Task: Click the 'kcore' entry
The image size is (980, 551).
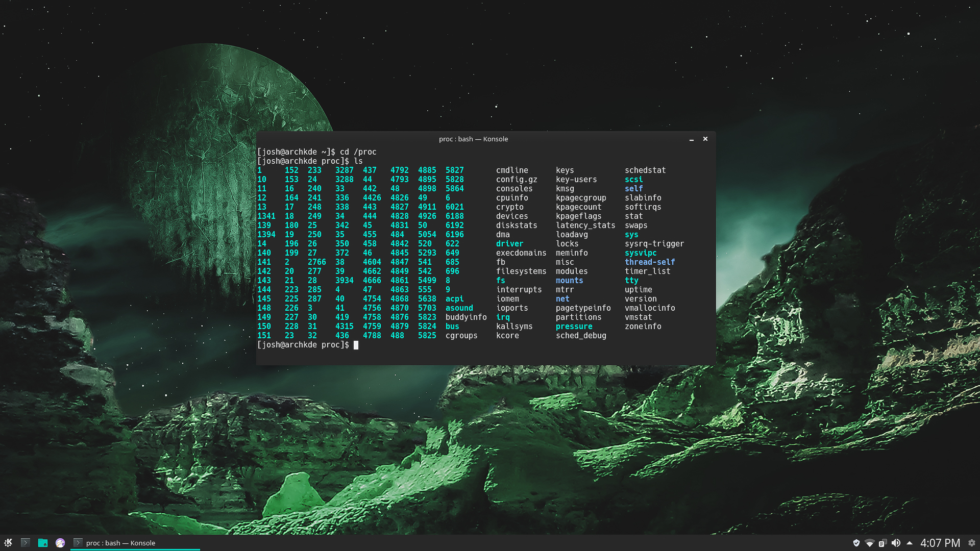Action: click(507, 336)
